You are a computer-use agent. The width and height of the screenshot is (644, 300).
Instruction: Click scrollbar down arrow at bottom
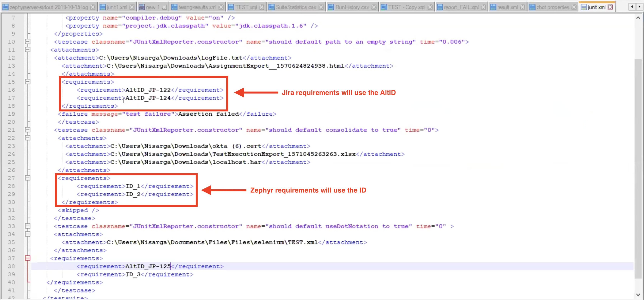[x=638, y=295]
